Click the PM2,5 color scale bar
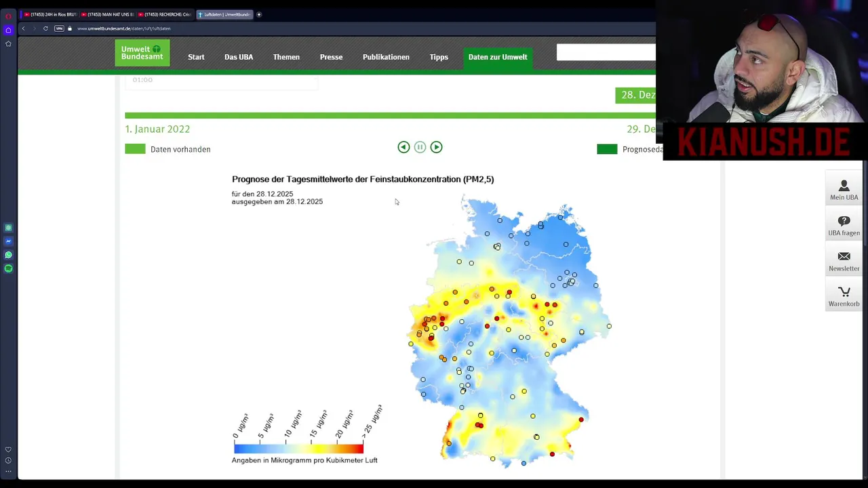868x488 pixels. pos(298,449)
